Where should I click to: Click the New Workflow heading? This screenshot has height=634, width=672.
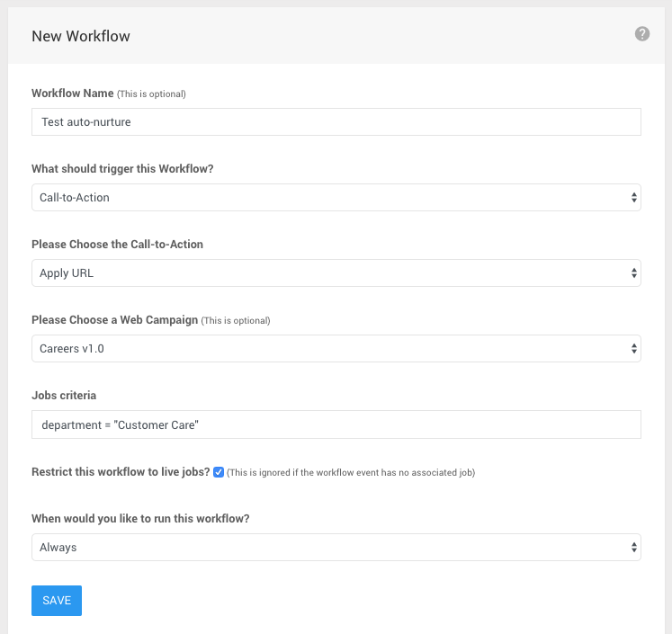pyautogui.click(x=81, y=36)
